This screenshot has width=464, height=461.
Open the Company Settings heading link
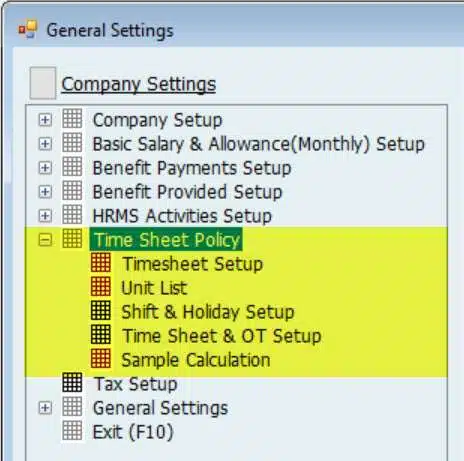(x=139, y=85)
